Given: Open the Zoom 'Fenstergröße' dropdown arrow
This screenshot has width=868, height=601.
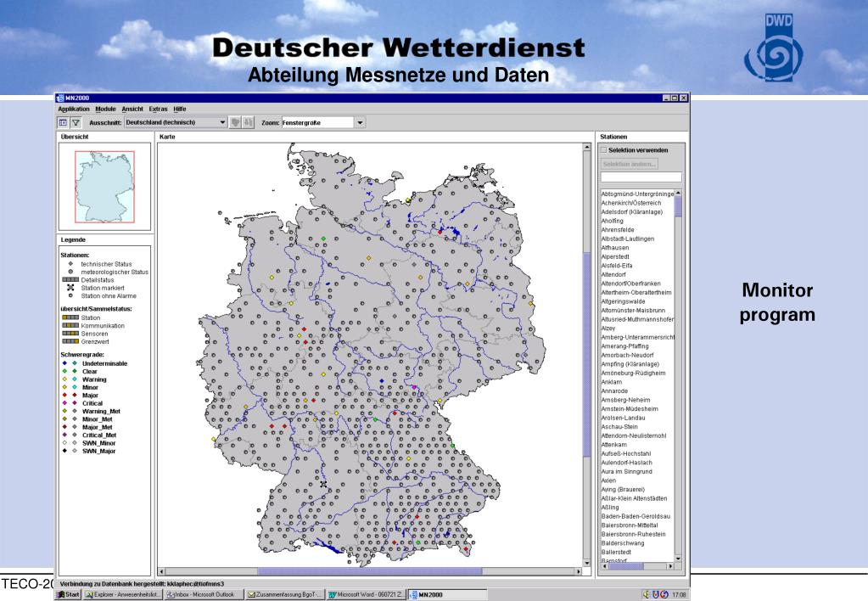Looking at the screenshot, I should tap(360, 122).
